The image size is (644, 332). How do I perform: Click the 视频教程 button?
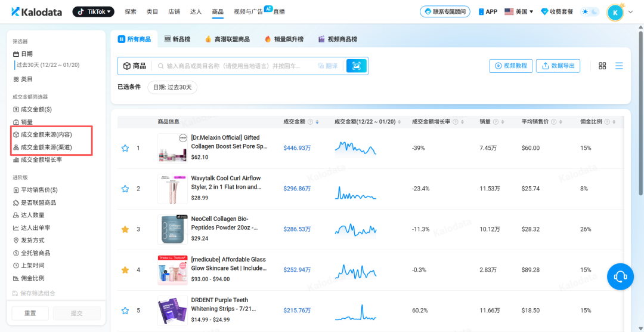511,66
